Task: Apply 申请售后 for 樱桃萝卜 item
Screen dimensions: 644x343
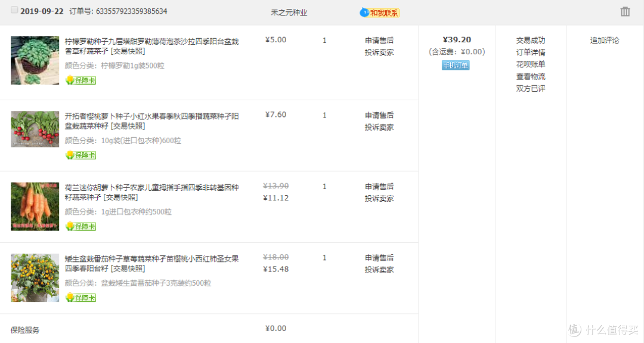Action: pos(379,115)
